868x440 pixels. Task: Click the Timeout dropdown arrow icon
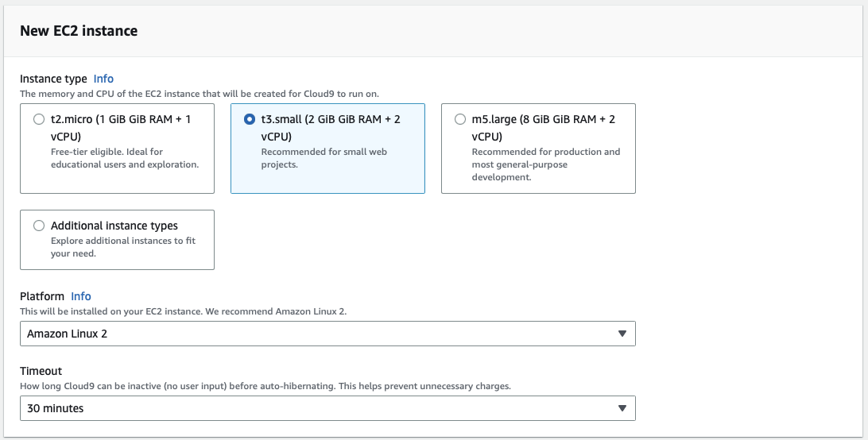622,408
